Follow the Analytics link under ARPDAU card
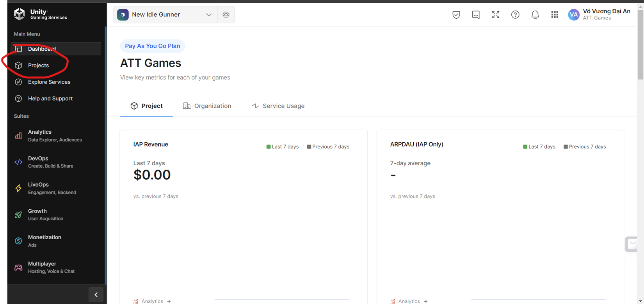 point(409,301)
